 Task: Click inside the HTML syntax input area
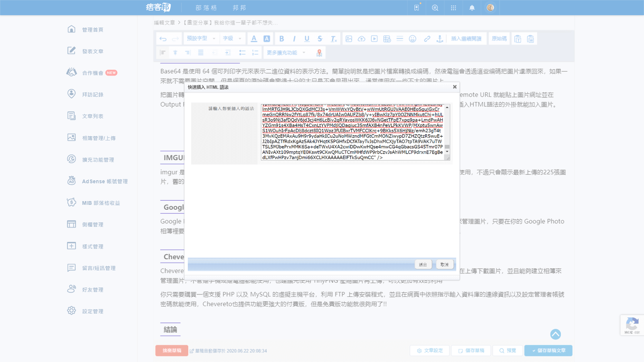(x=354, y=133)
